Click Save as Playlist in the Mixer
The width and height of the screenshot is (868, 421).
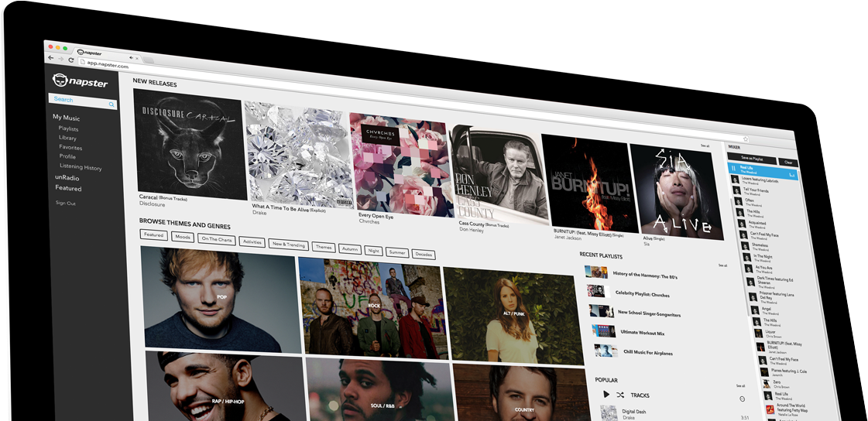click(751, 158)
